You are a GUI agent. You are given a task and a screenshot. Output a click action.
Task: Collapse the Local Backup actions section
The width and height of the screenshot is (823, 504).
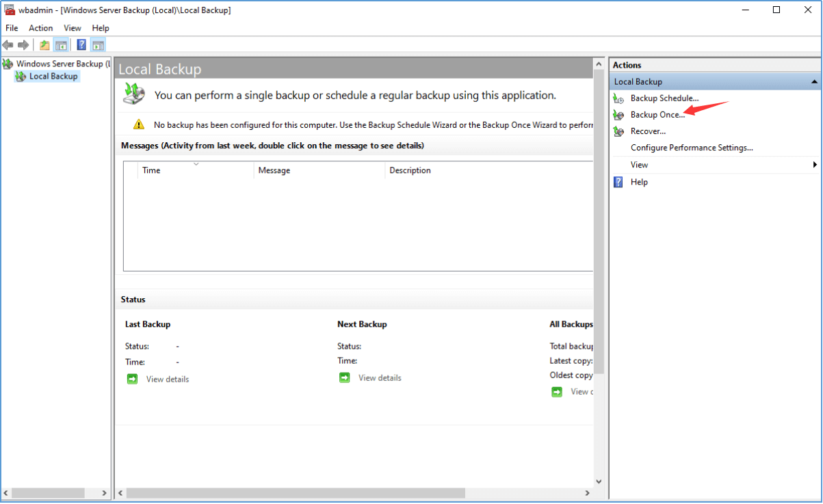pos(814,82)
